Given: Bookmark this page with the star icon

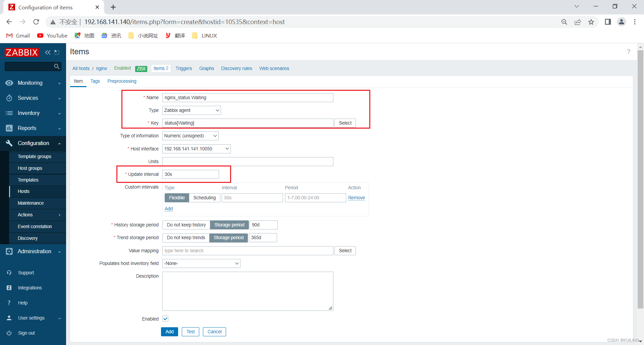Looking at the screenshot, I should [591, 22].
